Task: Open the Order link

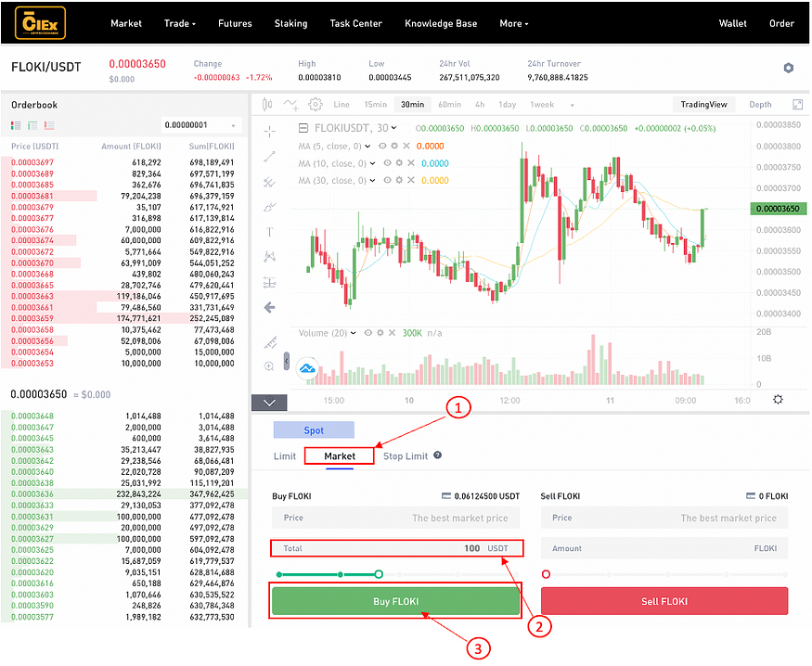Action: point(781,23)
